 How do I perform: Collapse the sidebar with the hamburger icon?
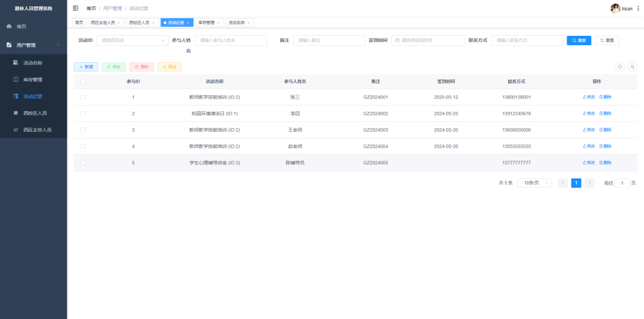75,8
